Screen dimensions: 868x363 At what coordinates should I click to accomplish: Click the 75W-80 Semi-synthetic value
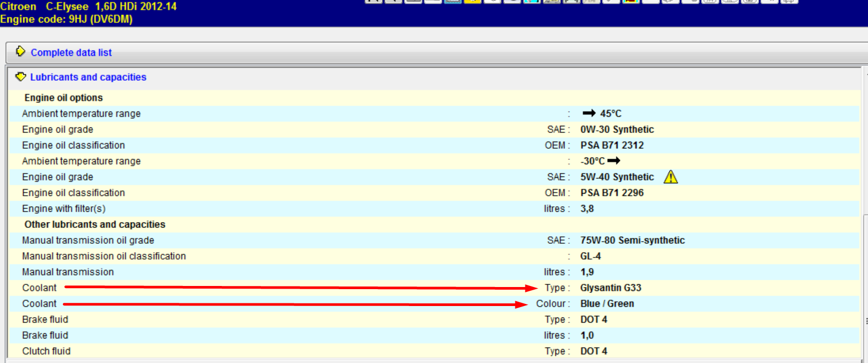click(x=632, y=240)
